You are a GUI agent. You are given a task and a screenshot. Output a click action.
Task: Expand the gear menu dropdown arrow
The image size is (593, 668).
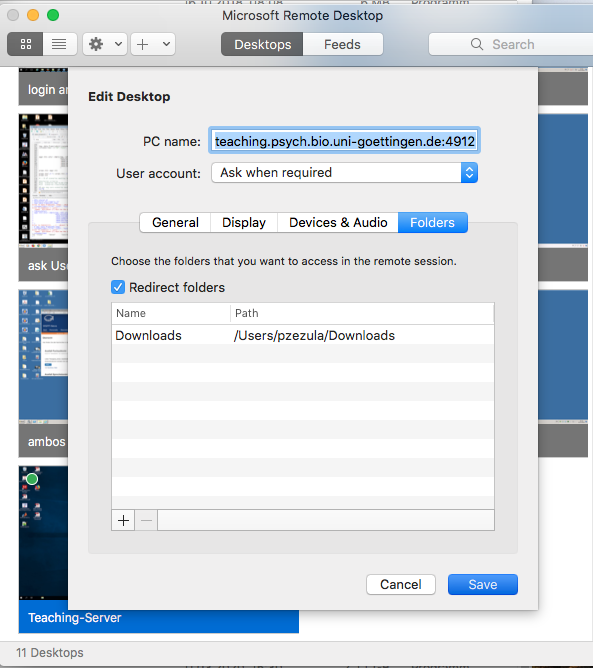[118, 44]
